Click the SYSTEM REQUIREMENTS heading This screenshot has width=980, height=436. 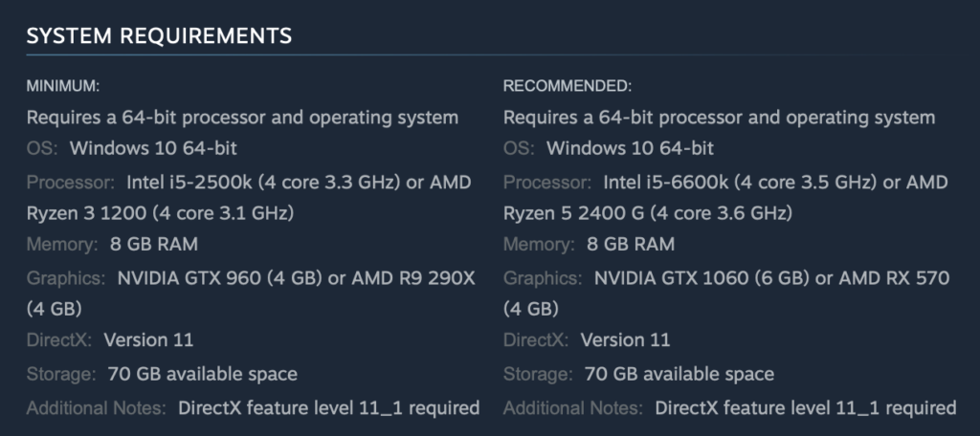159,35
